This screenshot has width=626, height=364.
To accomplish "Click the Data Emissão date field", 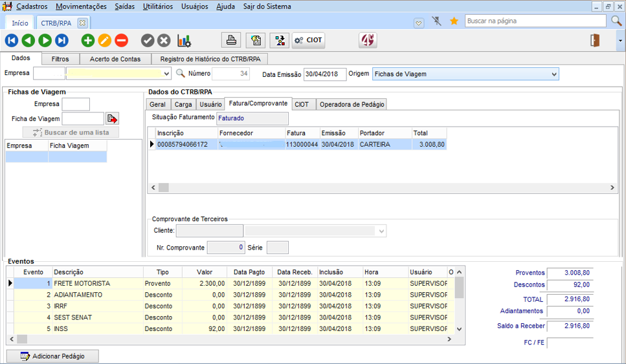I will 324,74.
